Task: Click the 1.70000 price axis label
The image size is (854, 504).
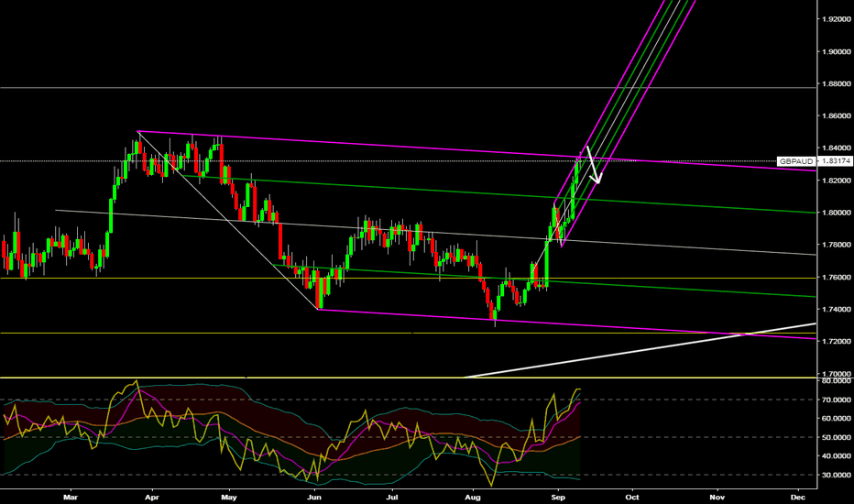Action: (x=836, y=374)
